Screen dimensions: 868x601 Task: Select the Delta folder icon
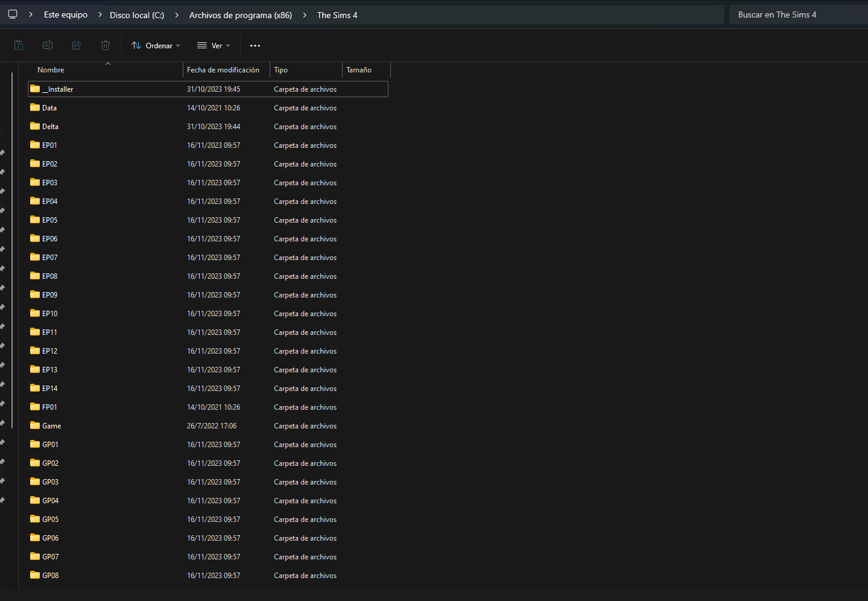point(35,126)
